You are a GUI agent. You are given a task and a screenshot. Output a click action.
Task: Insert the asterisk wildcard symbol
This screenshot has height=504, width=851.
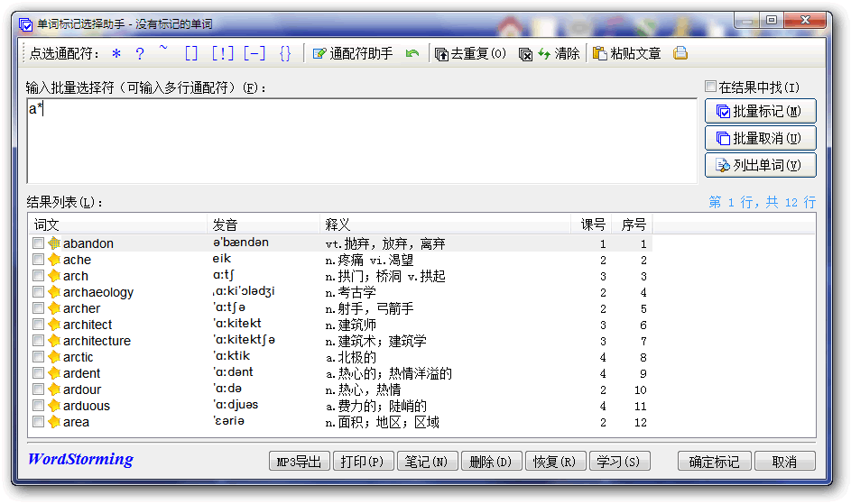[116, 54]
